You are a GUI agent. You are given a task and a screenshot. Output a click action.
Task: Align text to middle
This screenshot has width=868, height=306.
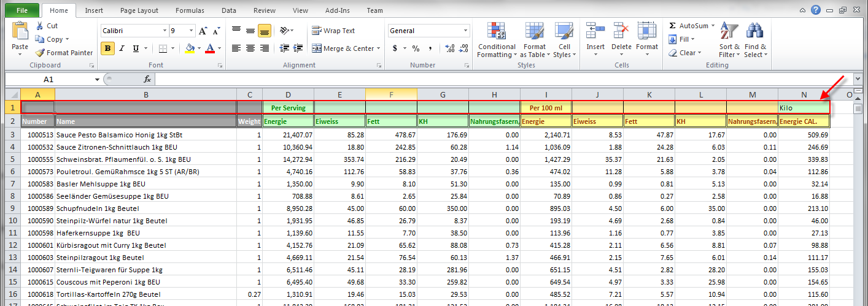[250, 31]
